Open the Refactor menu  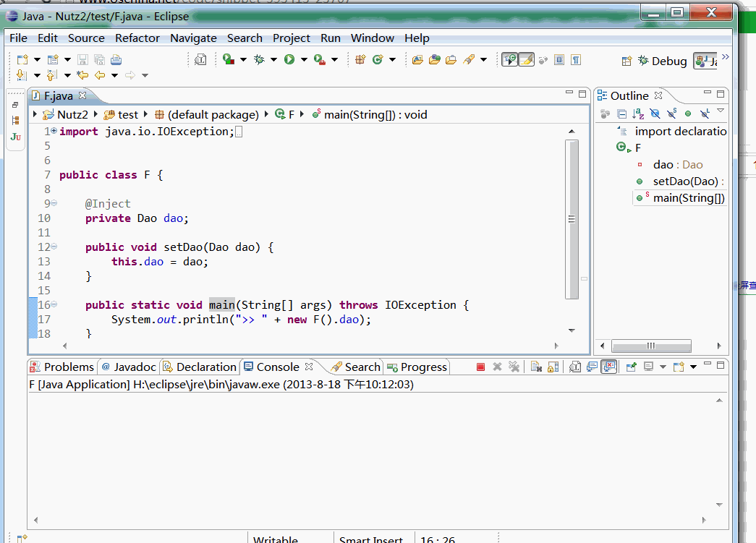(137, 38)
